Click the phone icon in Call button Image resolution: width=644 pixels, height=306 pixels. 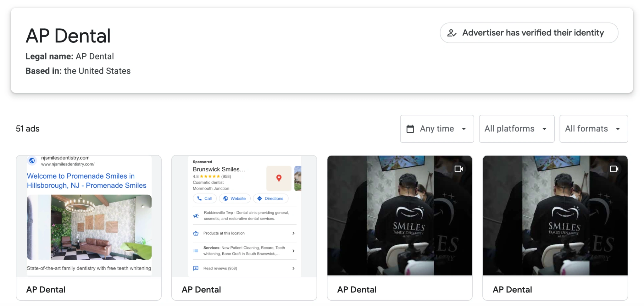199,198
